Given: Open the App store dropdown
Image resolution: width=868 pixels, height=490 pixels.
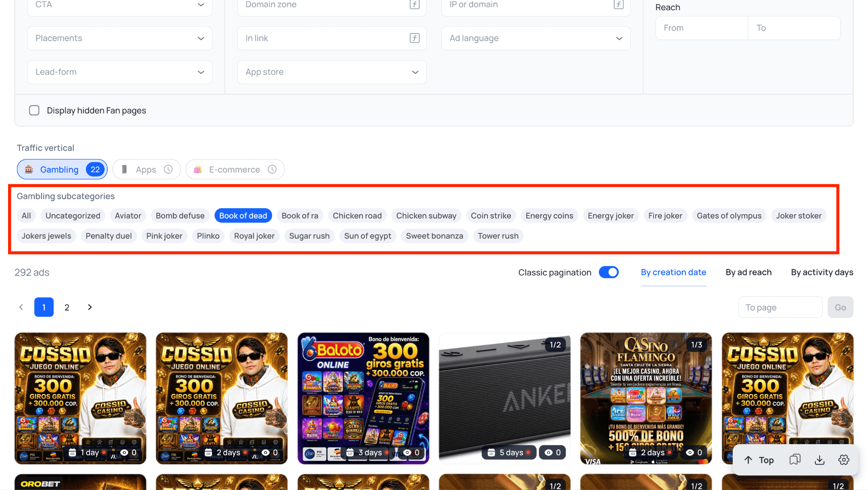Looking at the screenshot, I should [x=332, y=72].
